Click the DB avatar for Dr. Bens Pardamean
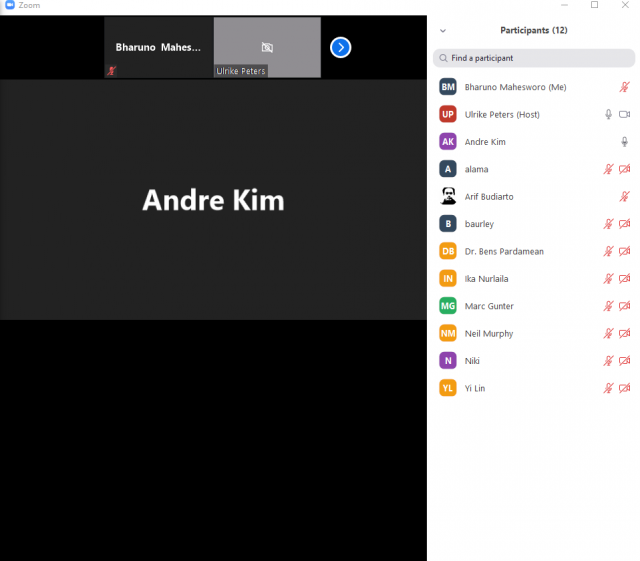 (x=448, y=251)
